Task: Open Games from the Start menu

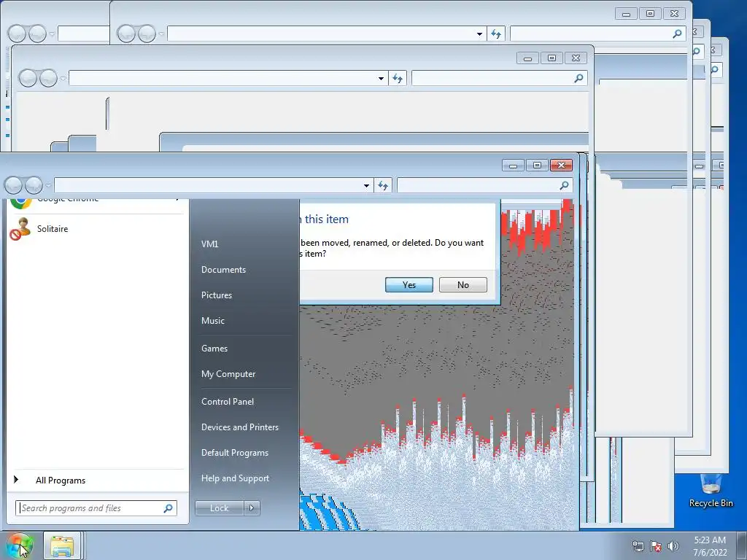Action: coord(214,349)
